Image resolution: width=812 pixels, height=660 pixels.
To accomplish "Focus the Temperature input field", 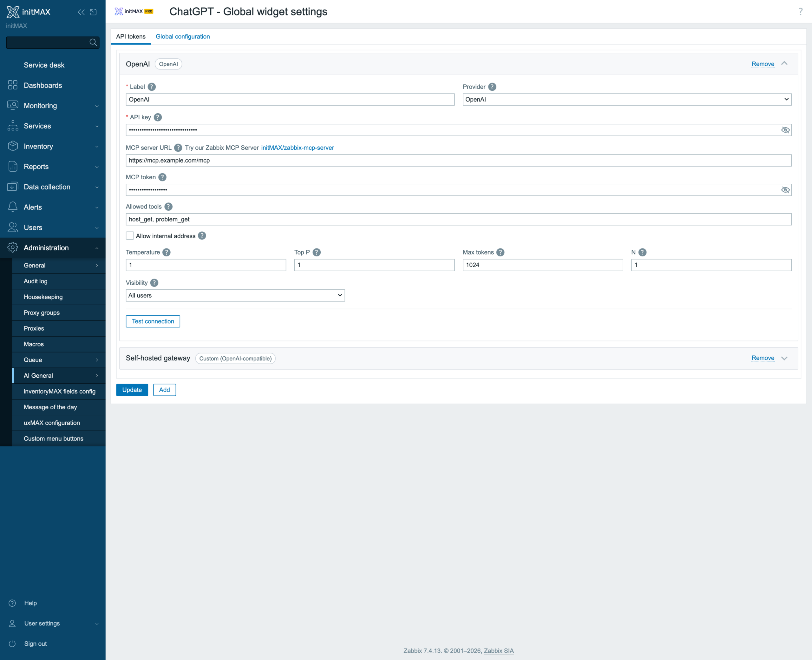I will point(206,265).
